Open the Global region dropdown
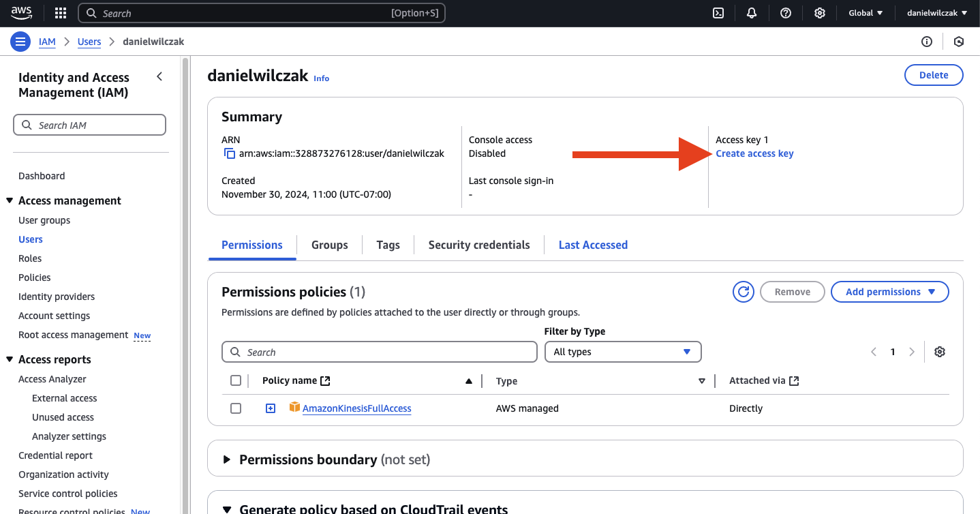Image resolution: width=980 pixels, height=514 pixels. pos(866,13)
